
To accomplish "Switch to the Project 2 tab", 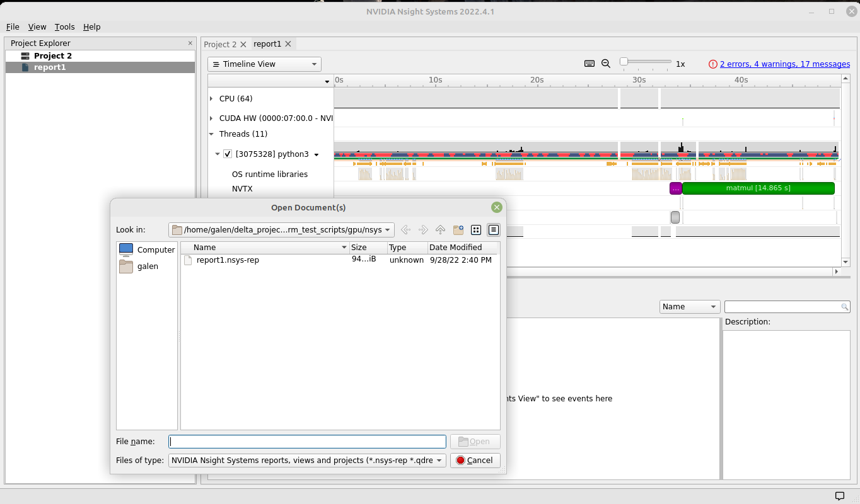I will click(x=220, y=44).
